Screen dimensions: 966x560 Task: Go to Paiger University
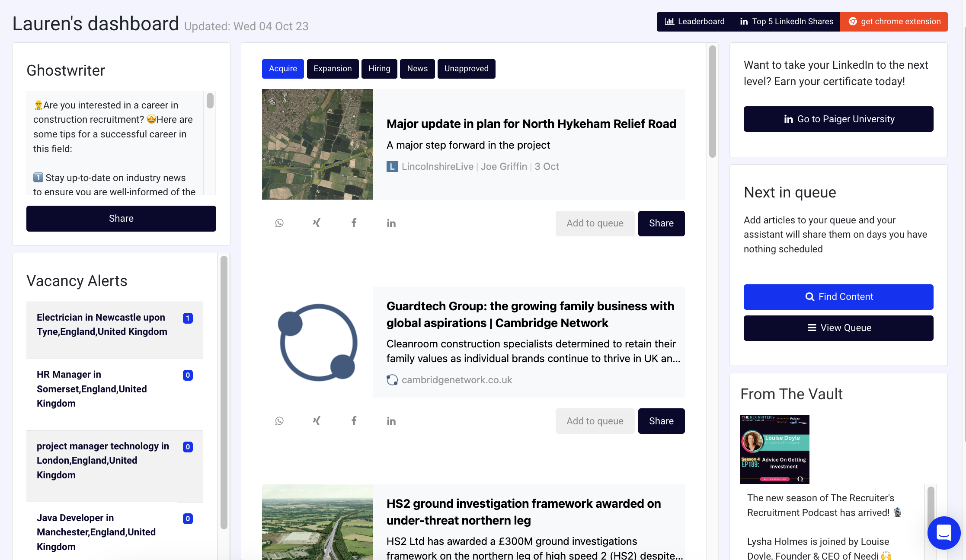[838, 119]
